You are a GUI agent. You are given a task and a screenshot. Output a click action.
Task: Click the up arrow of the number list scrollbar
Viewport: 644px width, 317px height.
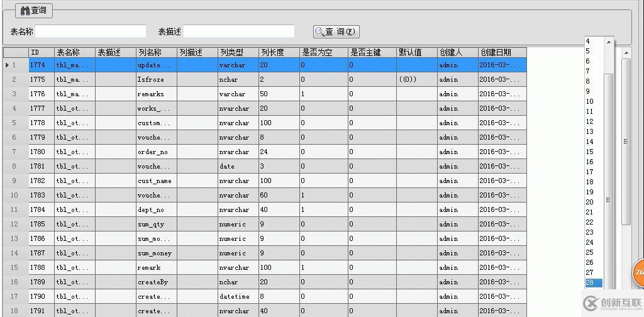click(609, 42)
